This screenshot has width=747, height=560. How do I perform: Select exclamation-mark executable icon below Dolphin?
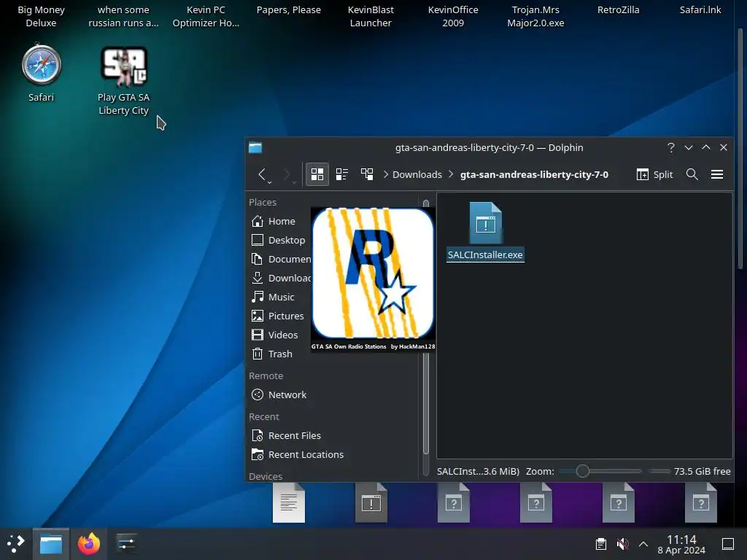click(371, 503)
